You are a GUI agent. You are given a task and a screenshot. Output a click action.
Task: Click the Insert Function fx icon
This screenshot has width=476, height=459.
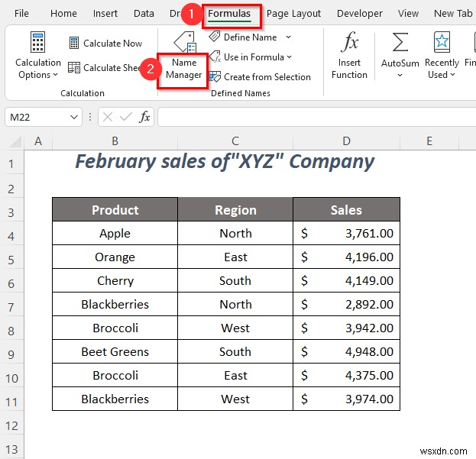point(349,41)
